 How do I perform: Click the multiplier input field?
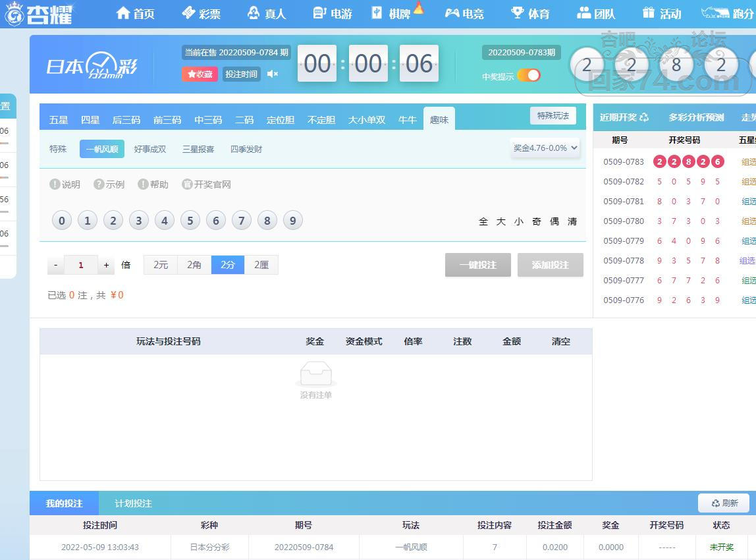pyautogui.click(x=81, y=265)
